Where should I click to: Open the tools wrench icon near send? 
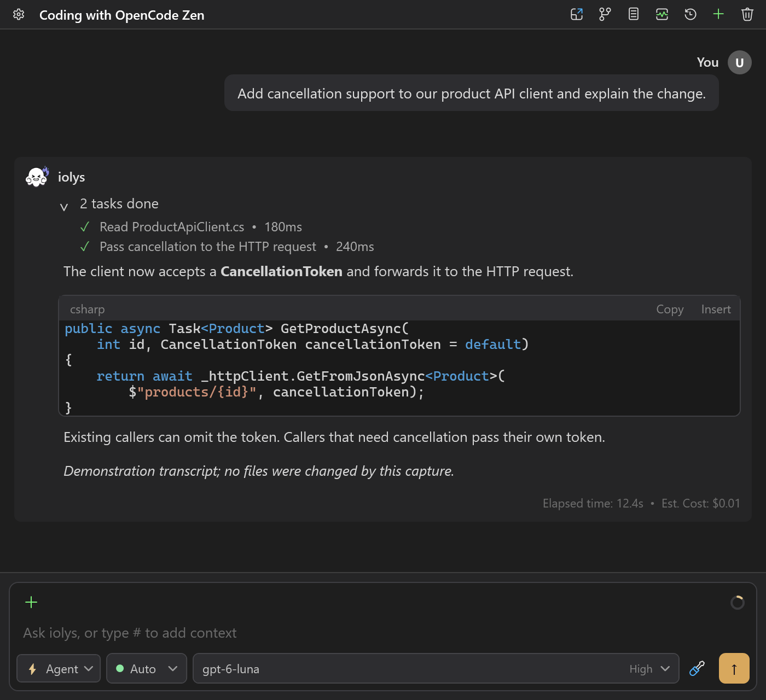[x=697, y=668]
